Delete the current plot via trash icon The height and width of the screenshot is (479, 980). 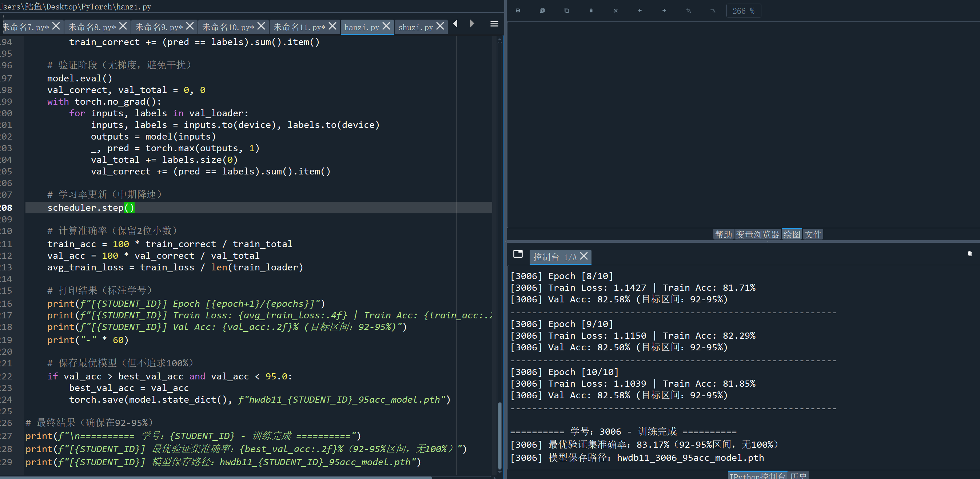point(591,11)
